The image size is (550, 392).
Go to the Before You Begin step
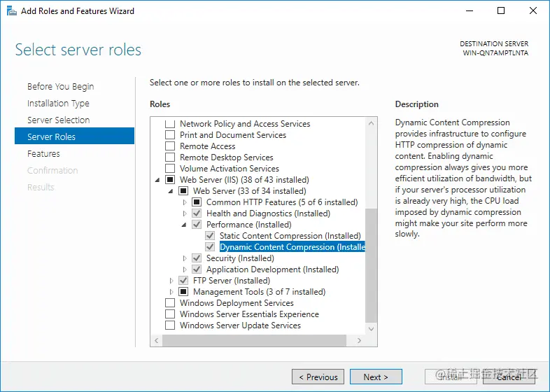coord(61,86)
